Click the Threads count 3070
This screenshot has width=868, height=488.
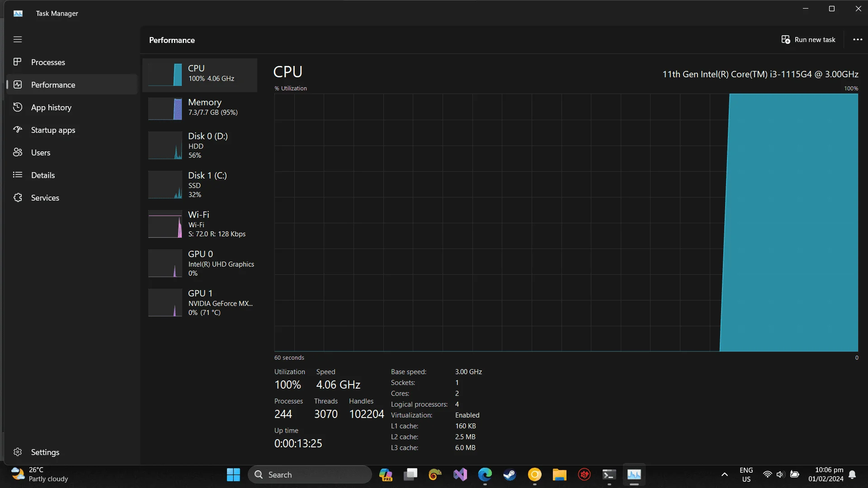(x=326, y=414)
